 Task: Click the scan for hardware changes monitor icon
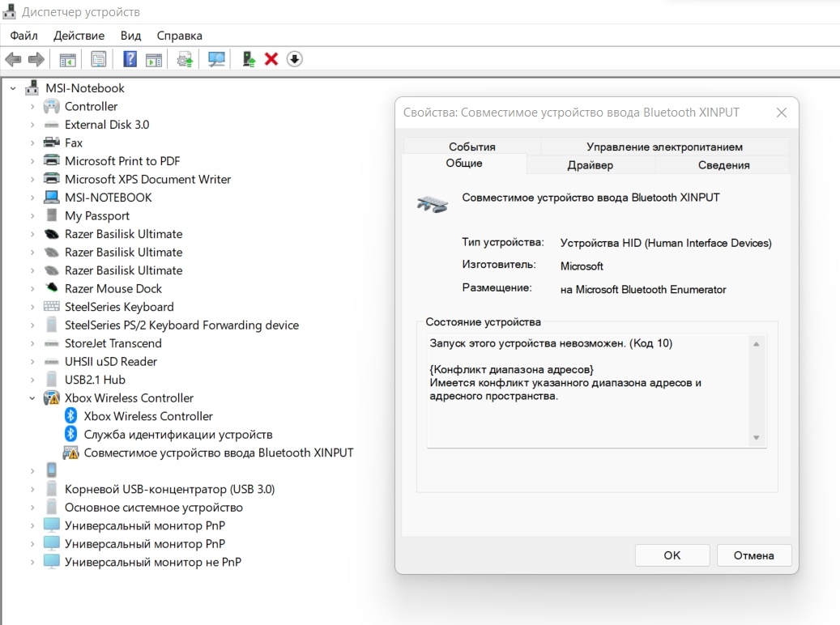(x=216, y=59)
